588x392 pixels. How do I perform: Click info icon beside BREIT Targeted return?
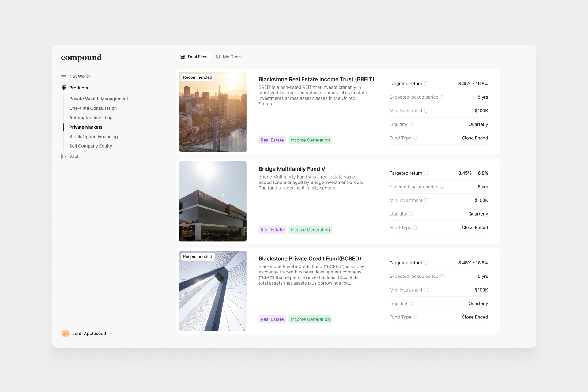pos(426,84)
